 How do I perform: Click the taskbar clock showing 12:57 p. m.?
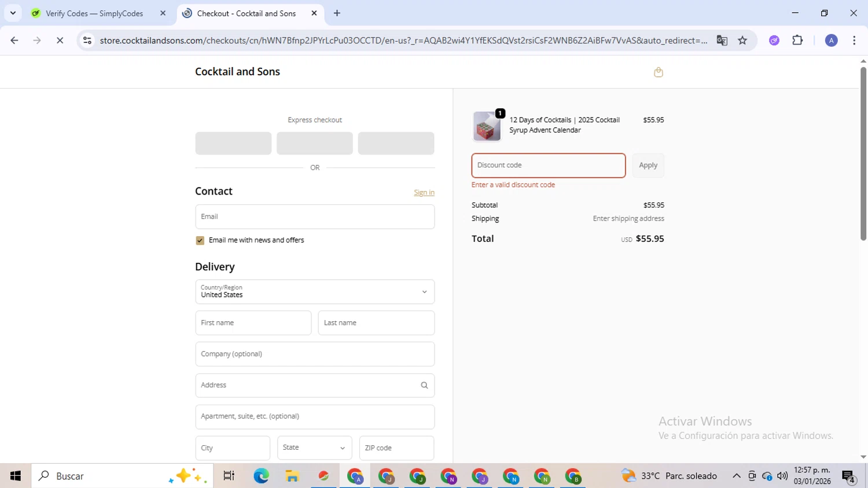coord(812,476)
